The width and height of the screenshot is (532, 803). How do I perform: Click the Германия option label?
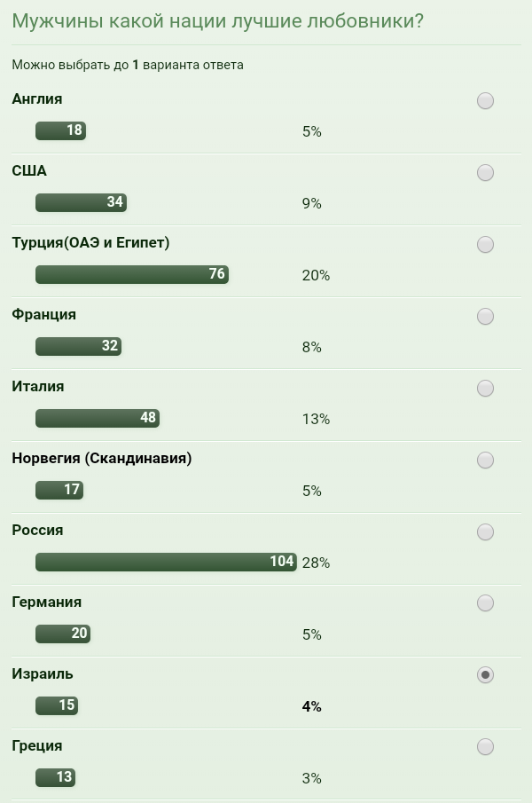coord(47,602)
